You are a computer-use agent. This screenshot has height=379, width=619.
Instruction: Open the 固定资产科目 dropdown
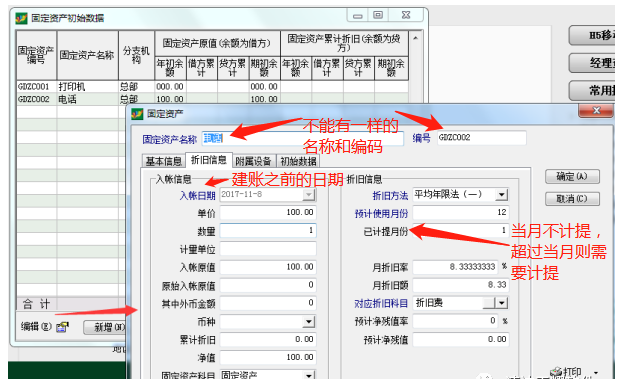pyautogui.click(x=309, y=374)
